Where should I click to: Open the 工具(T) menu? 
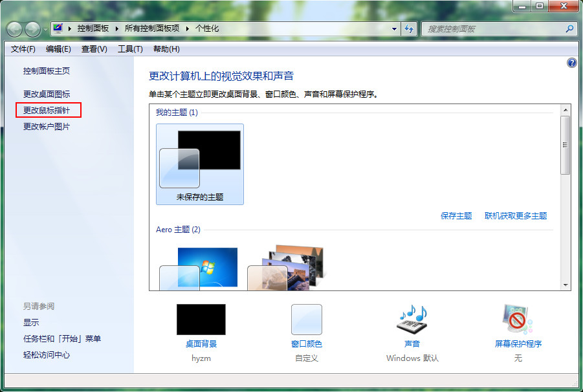click(x=130, y=49)
